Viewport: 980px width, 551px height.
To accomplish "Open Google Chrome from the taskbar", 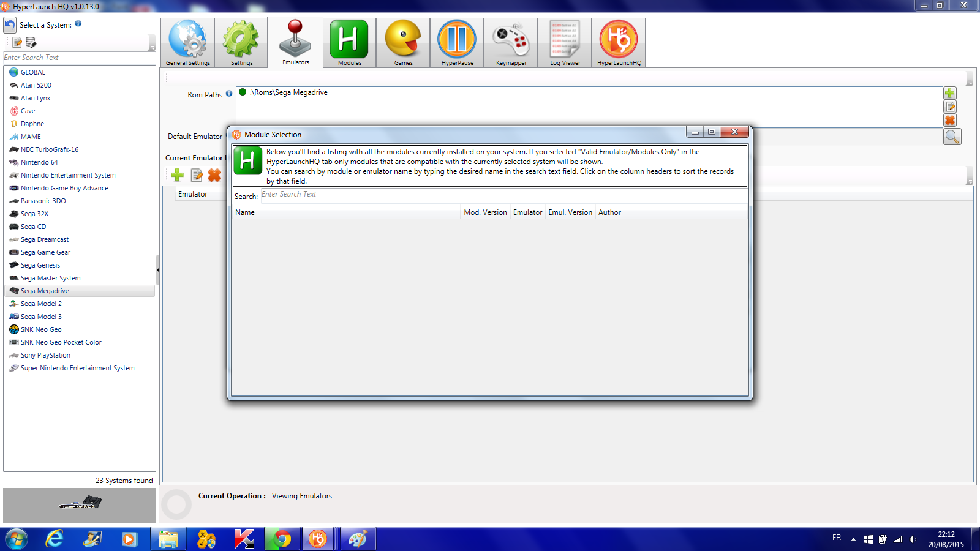I will (x=282, y=539).
